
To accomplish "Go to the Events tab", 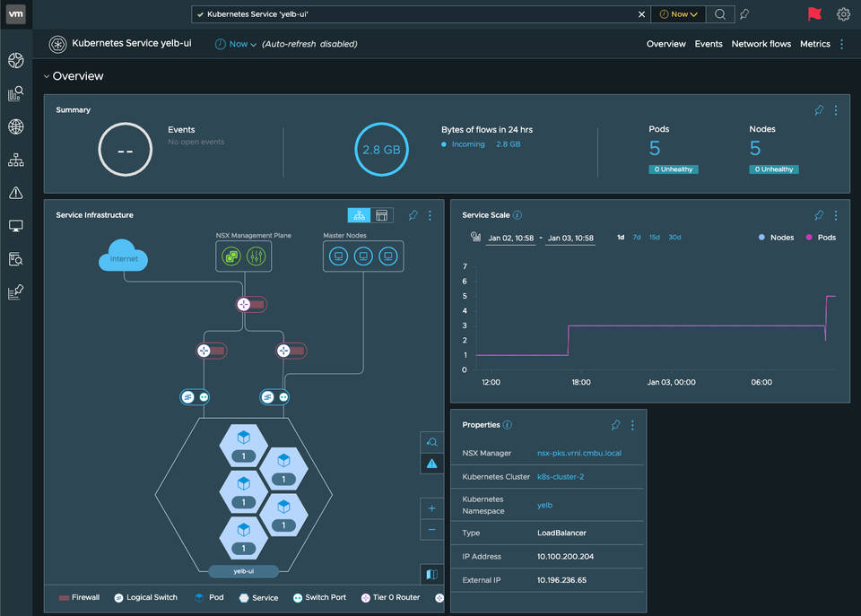I will point(709,44).
